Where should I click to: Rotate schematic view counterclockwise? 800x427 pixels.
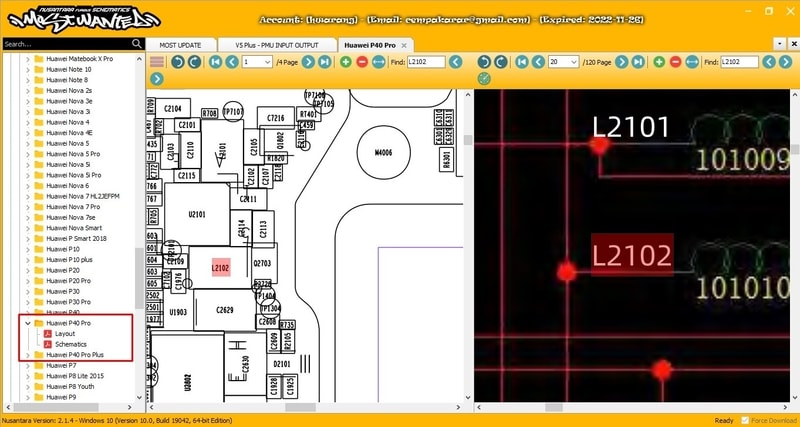click(x=484, y=62)
